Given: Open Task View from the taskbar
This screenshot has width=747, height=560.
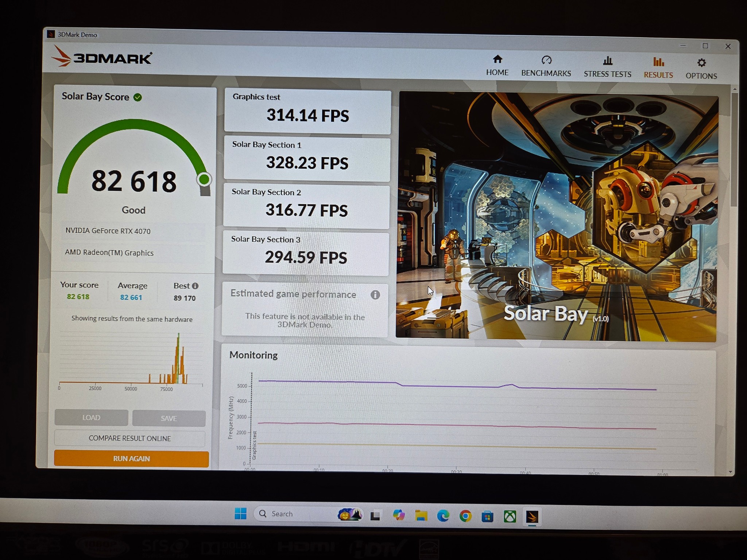Looking at the screenshot, I should (x=375, y=516).
